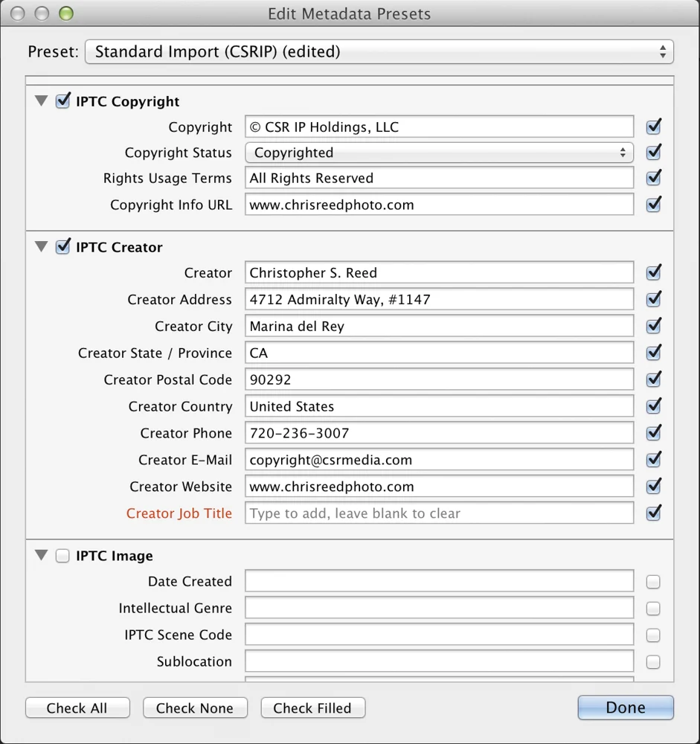Toggle the Creator E-Mail checkbox
700x744 pixels.
tap(653, 459)
